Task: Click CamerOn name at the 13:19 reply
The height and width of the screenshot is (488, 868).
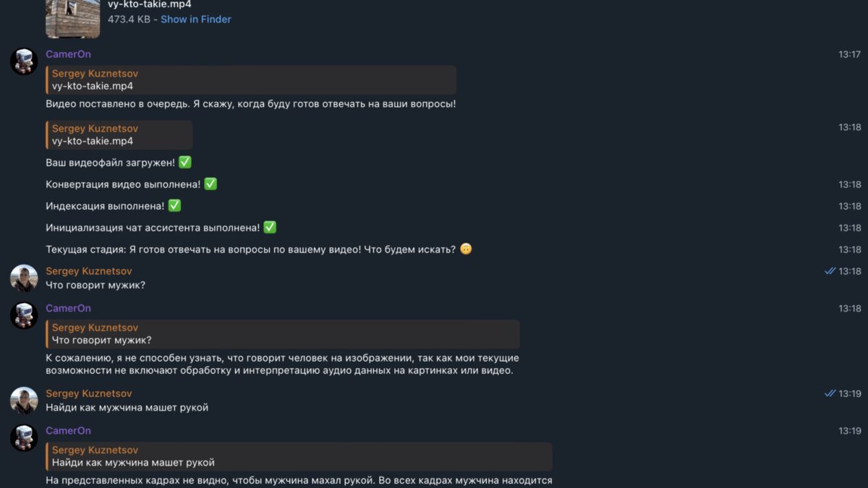Action: point(68,431)
